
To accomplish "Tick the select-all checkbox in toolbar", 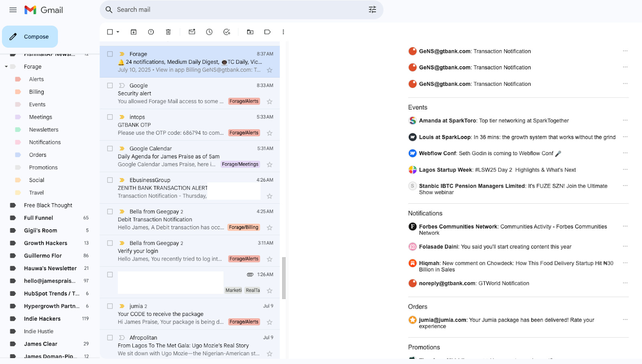I will coord(110,32).
